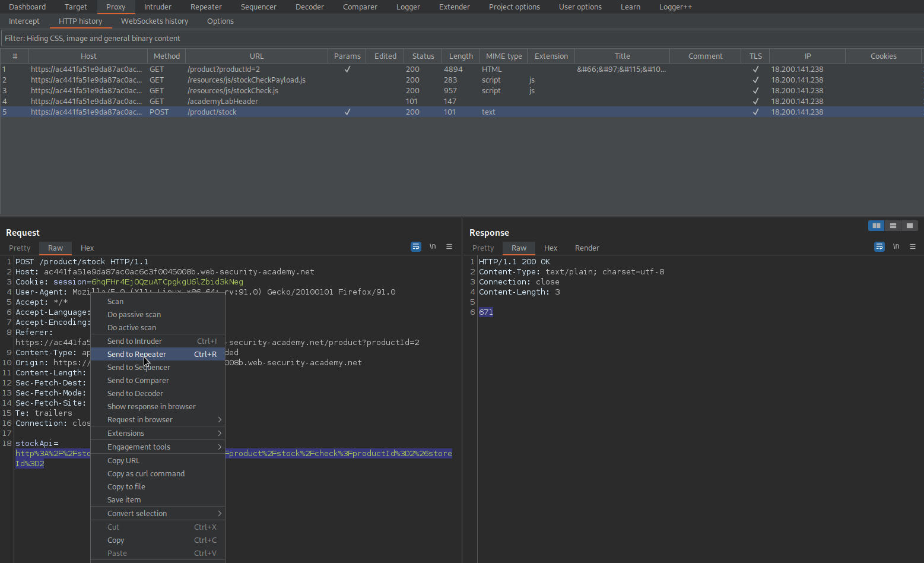Toggle non-printable characters in Response panel
924x563 pixels.
(x=896, y=246)
